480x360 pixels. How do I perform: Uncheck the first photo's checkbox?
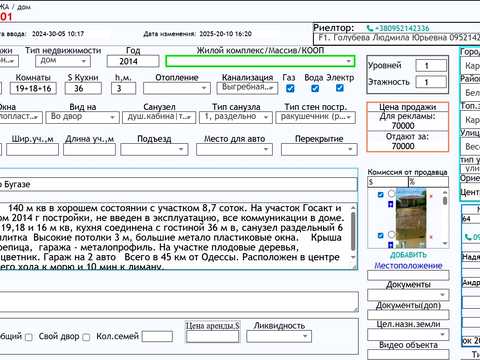[x=381, y=195]
